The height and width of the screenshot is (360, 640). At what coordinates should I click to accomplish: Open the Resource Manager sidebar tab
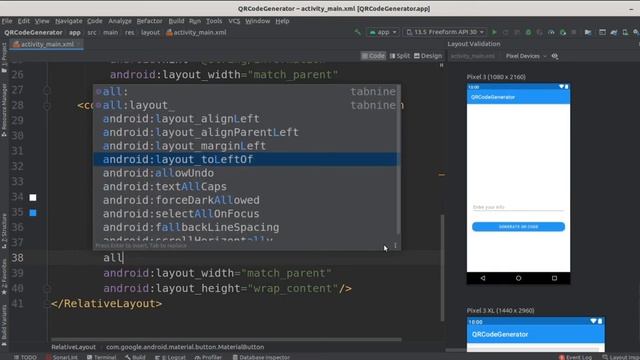point(4,109)
